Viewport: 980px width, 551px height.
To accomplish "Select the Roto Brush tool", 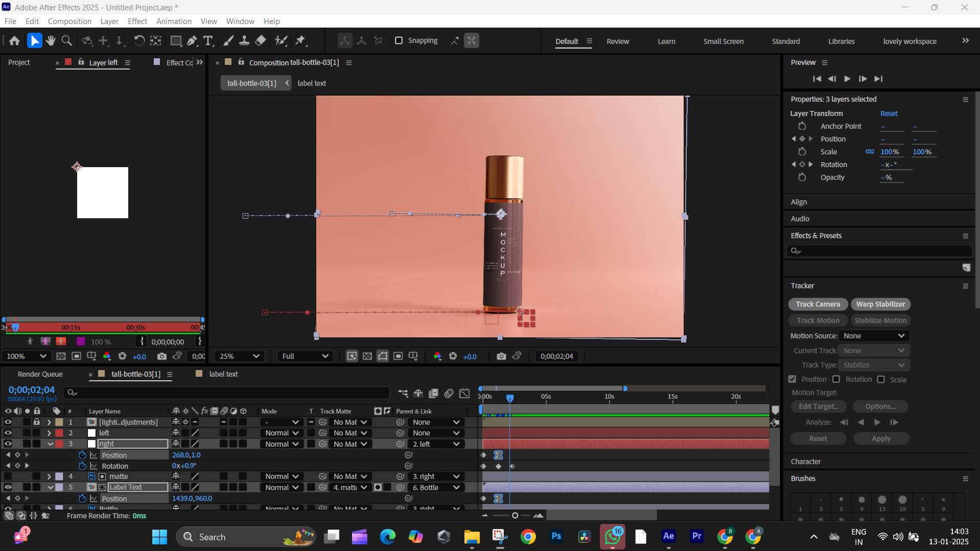I will [281, 41].
